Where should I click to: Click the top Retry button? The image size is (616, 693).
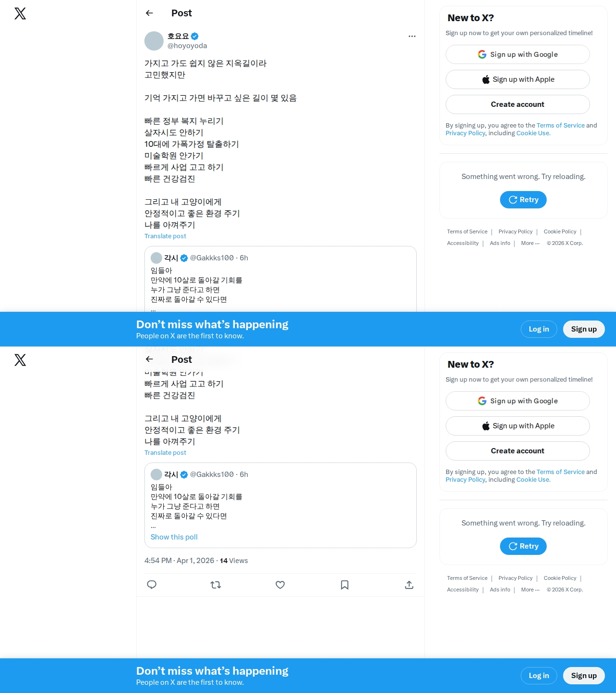click(x=523, y=200)
